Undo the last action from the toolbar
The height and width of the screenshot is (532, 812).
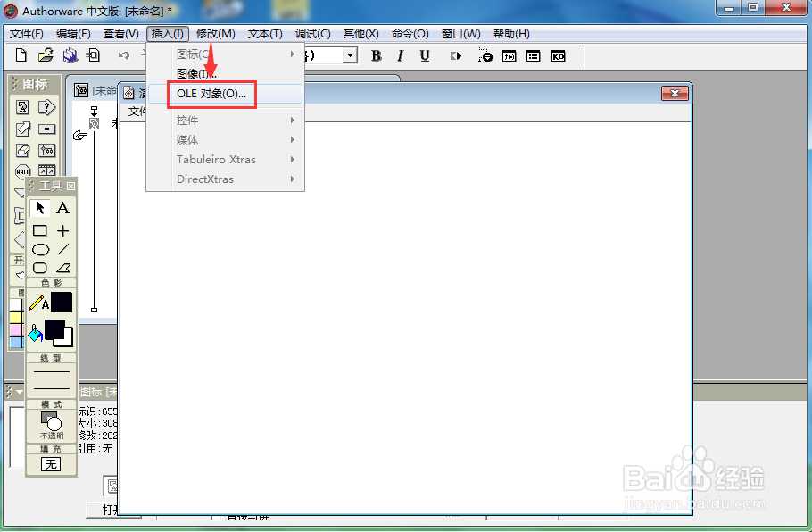[123, 55]
